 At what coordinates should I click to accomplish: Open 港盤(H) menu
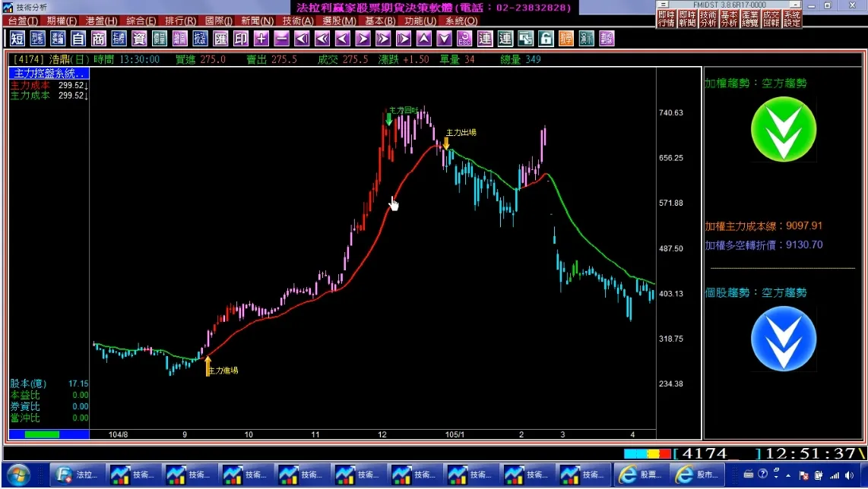[101, 21]
